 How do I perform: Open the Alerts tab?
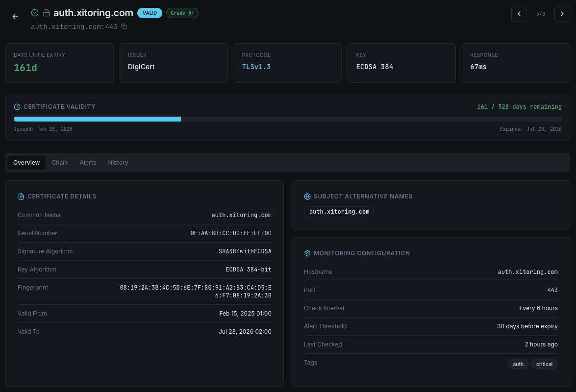click(x=88, y=162)
